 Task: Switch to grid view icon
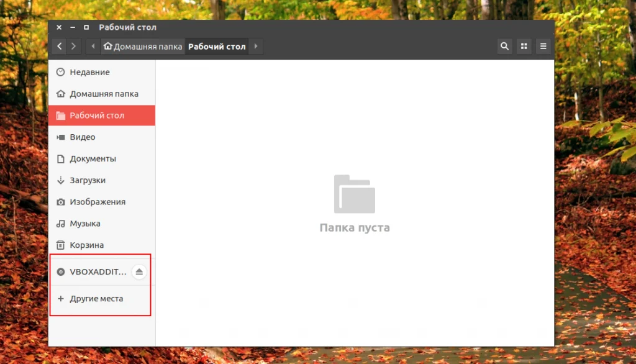524,46
